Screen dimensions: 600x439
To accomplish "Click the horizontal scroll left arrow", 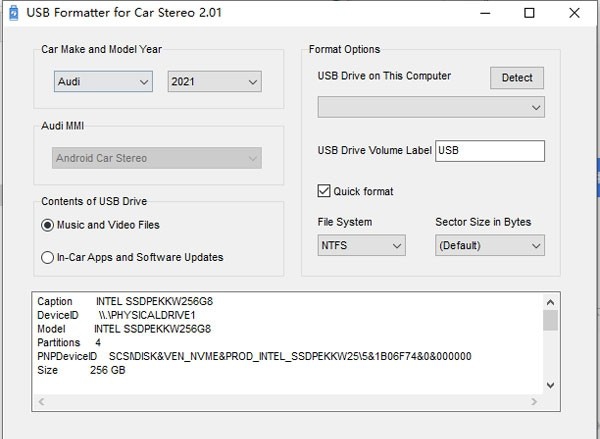I will pyautogui.click(x=41, y=401).
